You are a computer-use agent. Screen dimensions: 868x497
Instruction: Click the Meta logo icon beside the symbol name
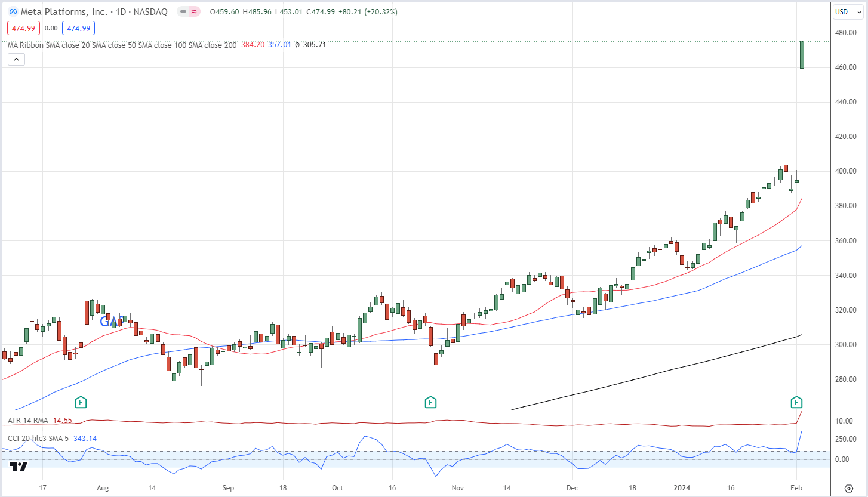[12, 11]
